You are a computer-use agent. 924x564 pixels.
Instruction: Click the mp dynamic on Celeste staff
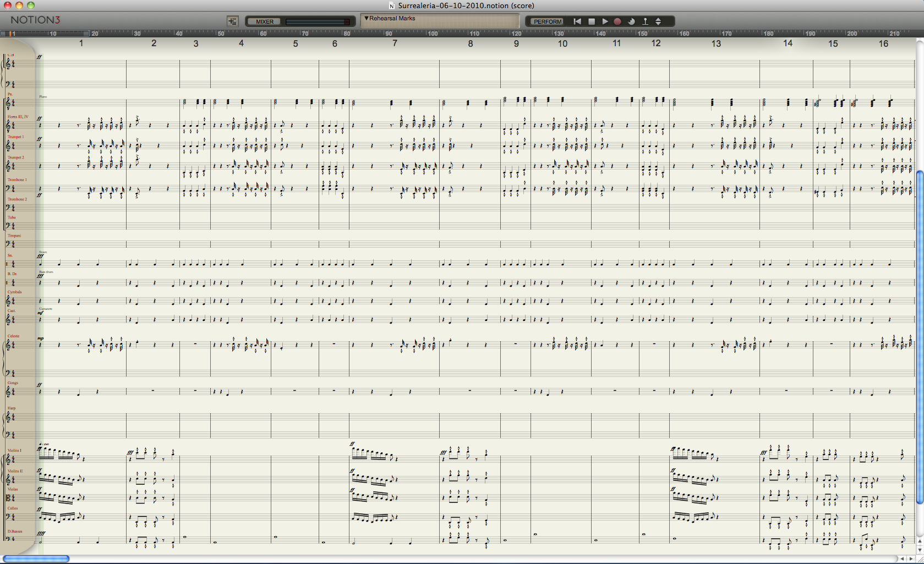(40, 338)
